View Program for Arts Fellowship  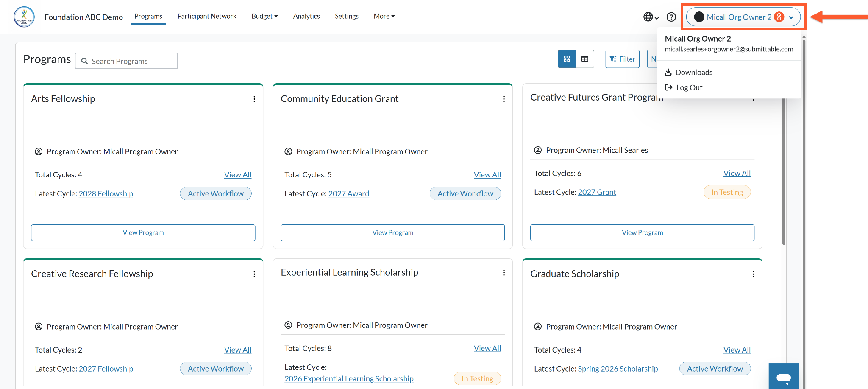(143, 232)
